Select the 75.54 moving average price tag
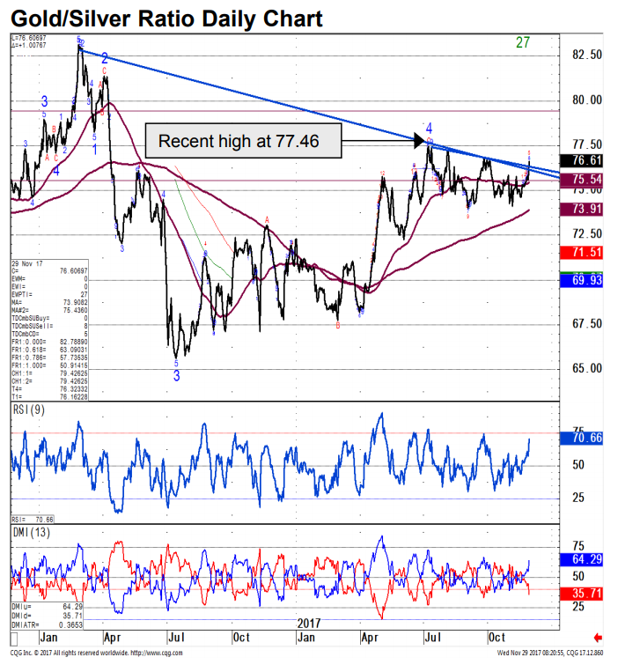Screen dimensions: 618x672 point(581,179)
